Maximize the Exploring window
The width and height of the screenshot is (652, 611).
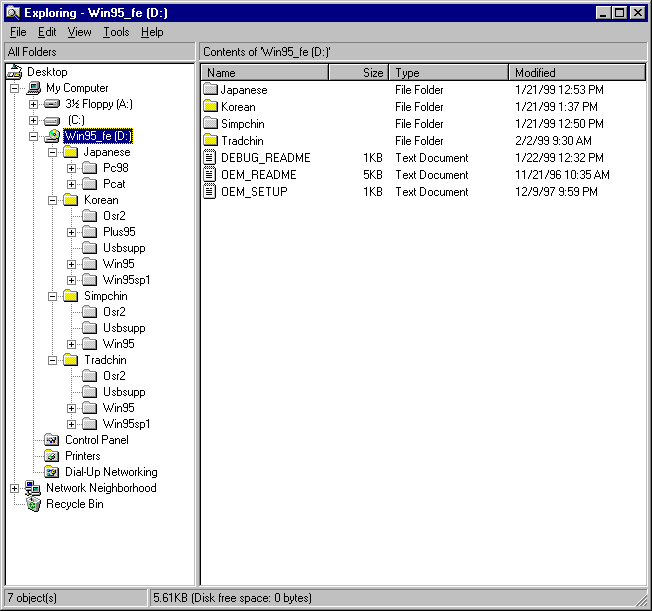click(x=620, y=13)
